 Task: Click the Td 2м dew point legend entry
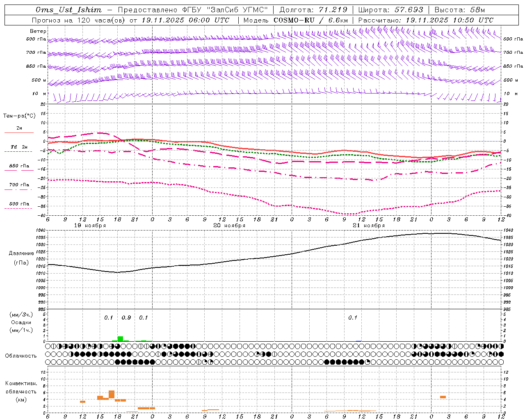tap(19, 147)
